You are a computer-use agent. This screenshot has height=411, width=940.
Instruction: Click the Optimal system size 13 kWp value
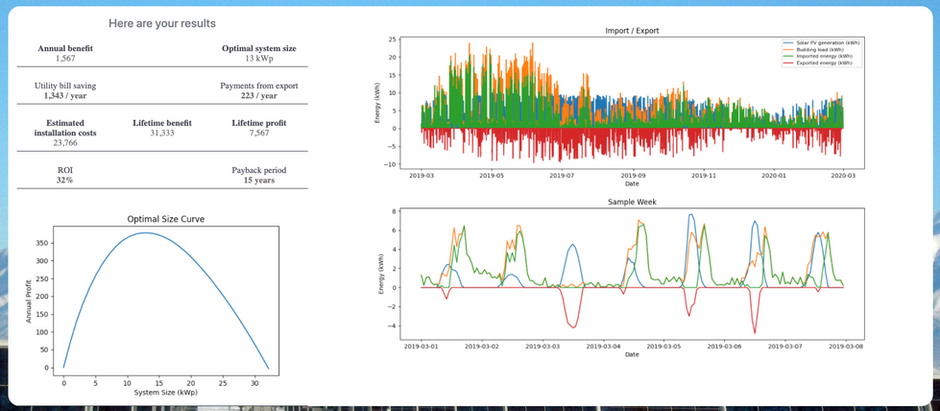(x=259, y=59)
